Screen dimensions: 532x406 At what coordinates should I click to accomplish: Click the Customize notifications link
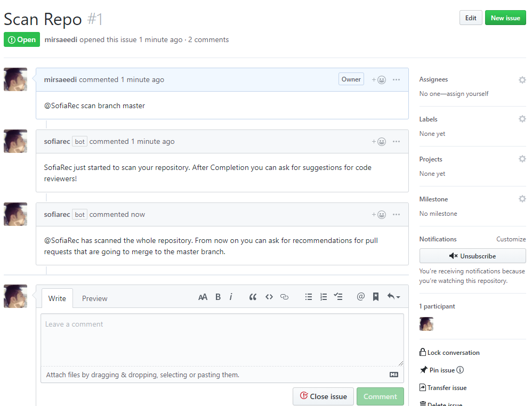click(511, 239)
